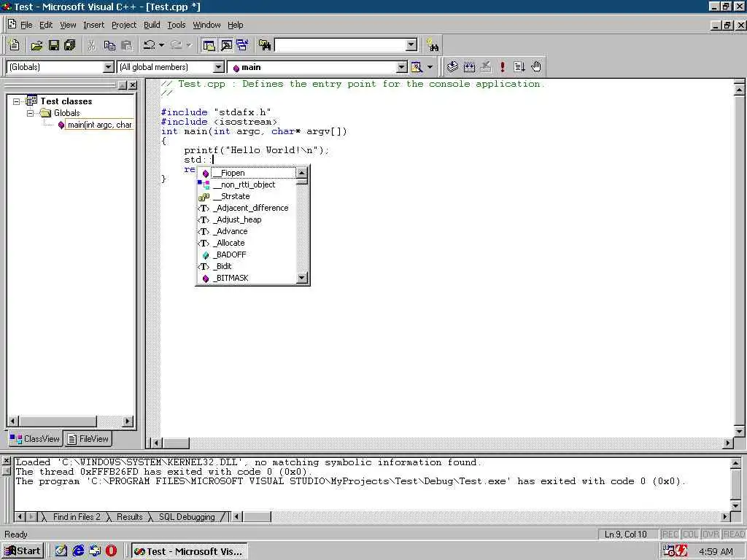Open the Redo history dropdown arrow
The width and height of the screenshot is (747, 560).
click(189, 45)
